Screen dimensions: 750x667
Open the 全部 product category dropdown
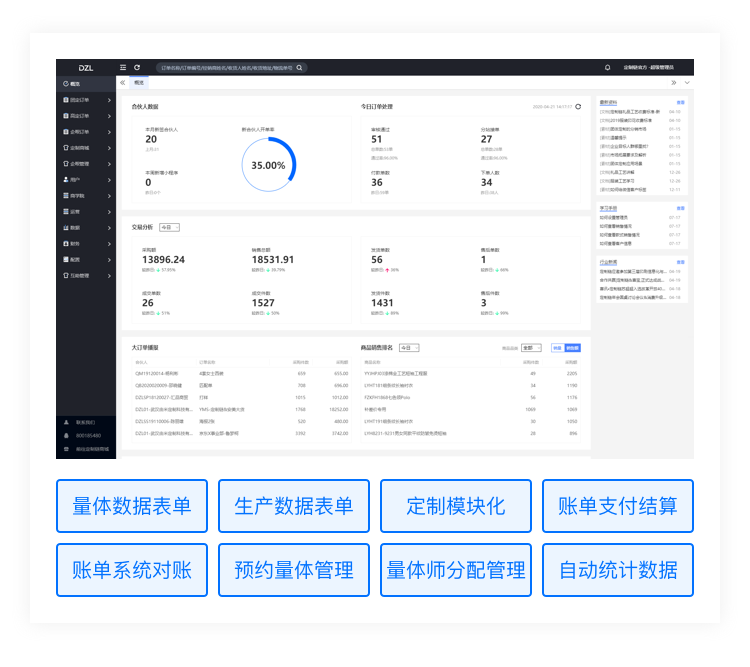(531, 348)
